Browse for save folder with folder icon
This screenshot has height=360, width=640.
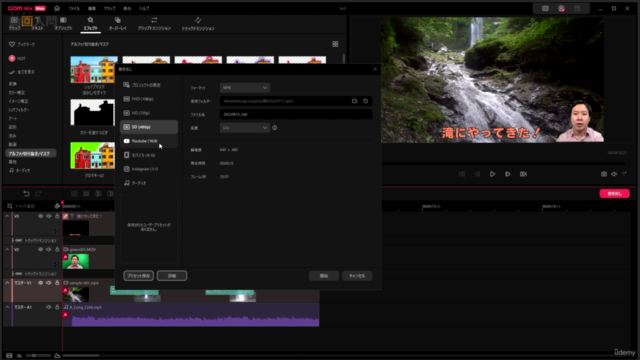[x=354, y=101]
